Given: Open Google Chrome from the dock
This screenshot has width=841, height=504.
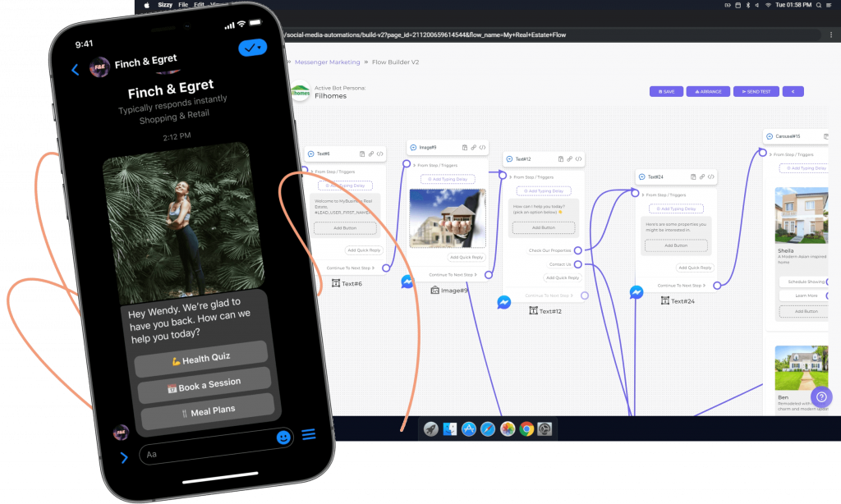Looking at the screenshot, I should pos(526,429).
